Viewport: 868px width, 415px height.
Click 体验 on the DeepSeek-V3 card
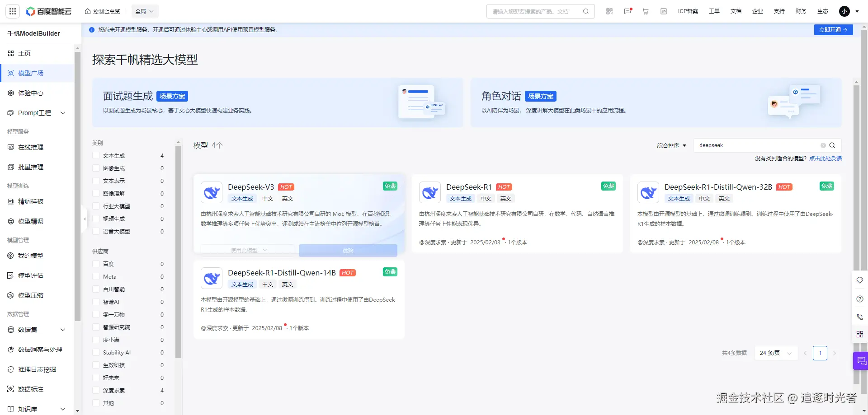pyautogui.click(x=348, y=251)
